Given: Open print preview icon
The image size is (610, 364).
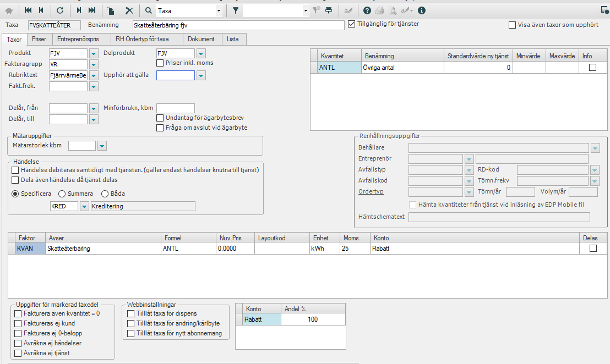Looking at the screenshot, I should (393, 10).
